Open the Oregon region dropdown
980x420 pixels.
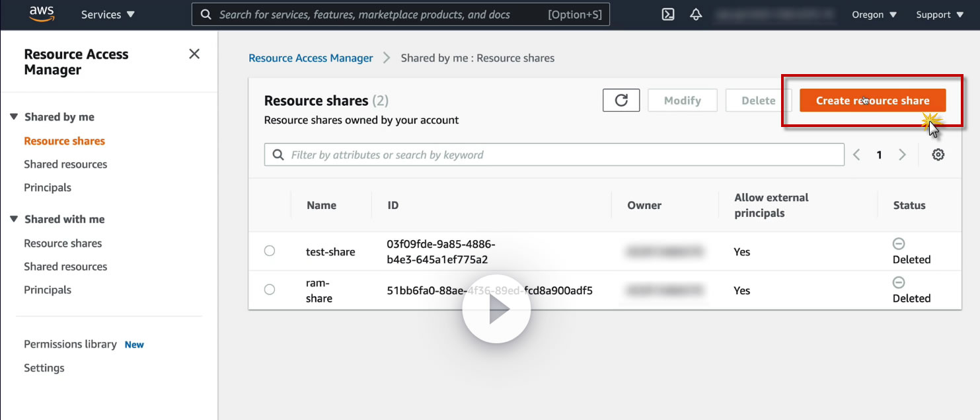click(874, 15)
